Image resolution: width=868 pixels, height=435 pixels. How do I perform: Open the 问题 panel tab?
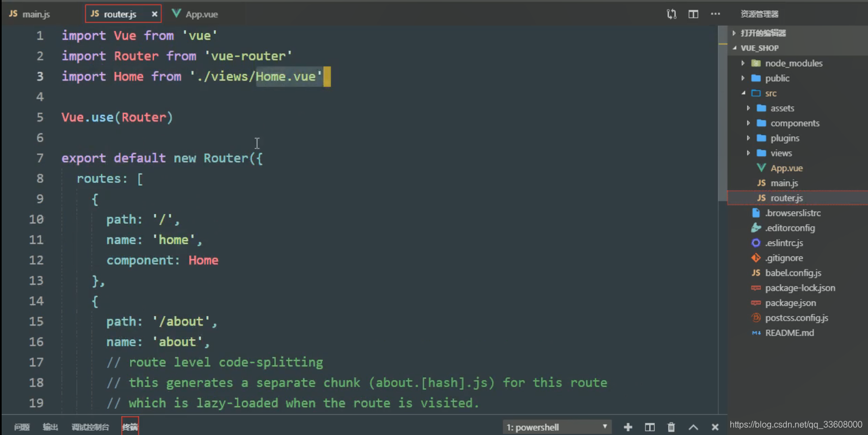pyautogui.click(x=22, y=427)
